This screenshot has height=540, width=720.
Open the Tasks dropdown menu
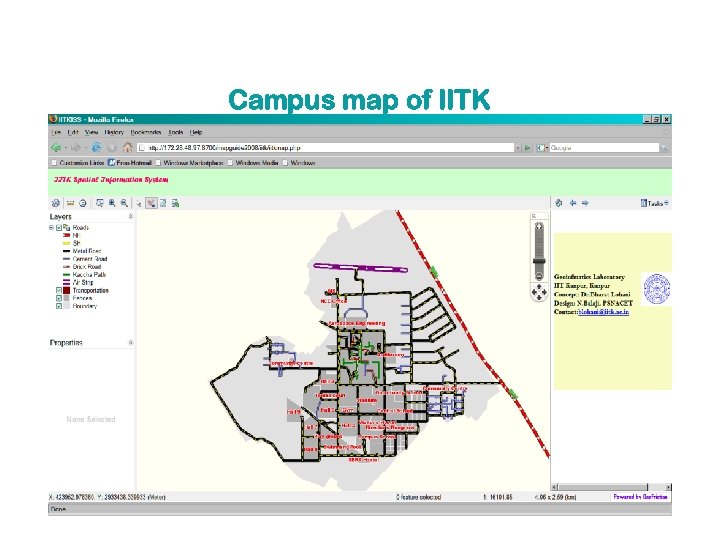pyautogui.click(x=655, y=203)
